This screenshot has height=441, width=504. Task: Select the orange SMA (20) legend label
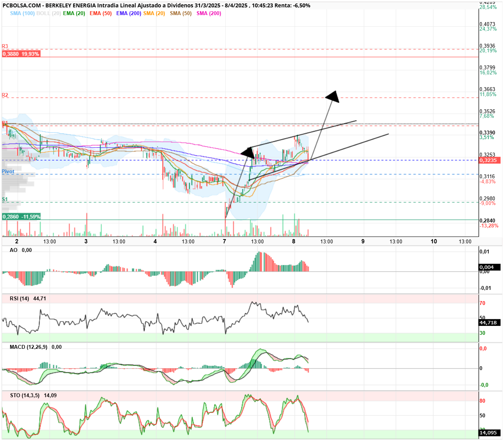click(154, 13)
